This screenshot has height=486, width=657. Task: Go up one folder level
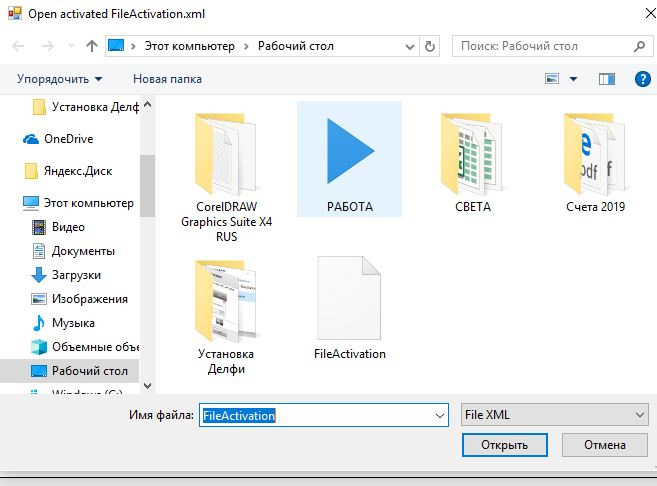(92, 46)
